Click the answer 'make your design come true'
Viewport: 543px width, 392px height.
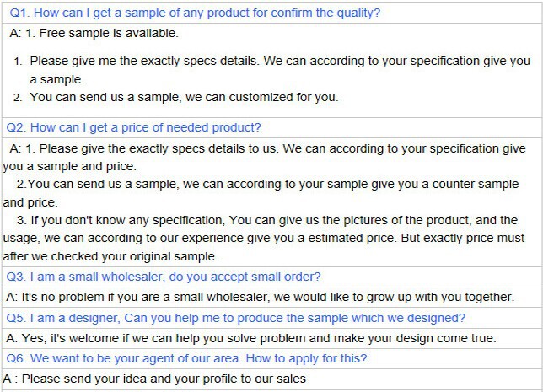pos(251,338)
